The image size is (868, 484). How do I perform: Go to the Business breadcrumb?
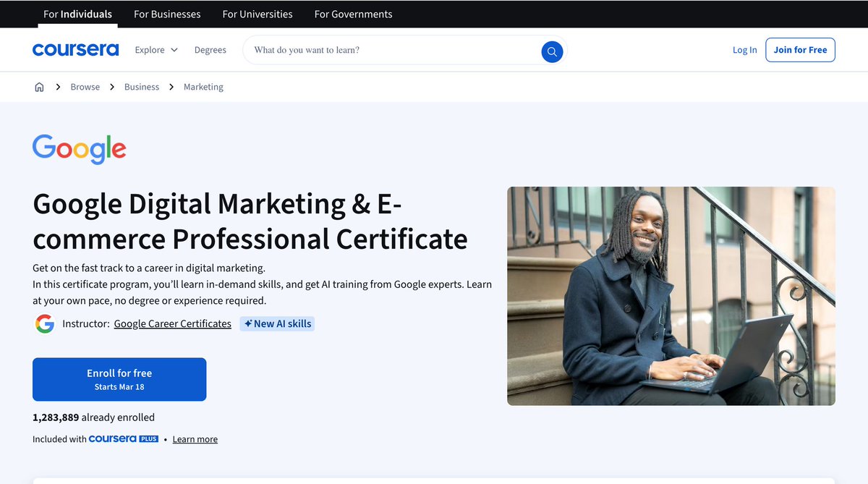pyautogui.click(x=142, y=87)
